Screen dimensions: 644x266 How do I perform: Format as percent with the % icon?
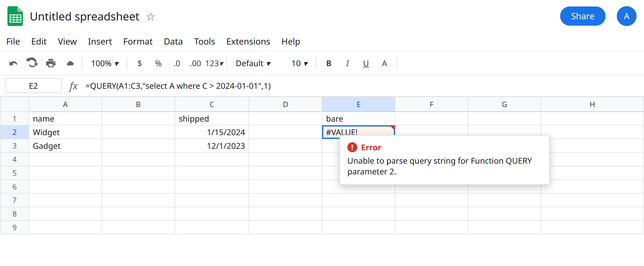[x=158, y=63]
